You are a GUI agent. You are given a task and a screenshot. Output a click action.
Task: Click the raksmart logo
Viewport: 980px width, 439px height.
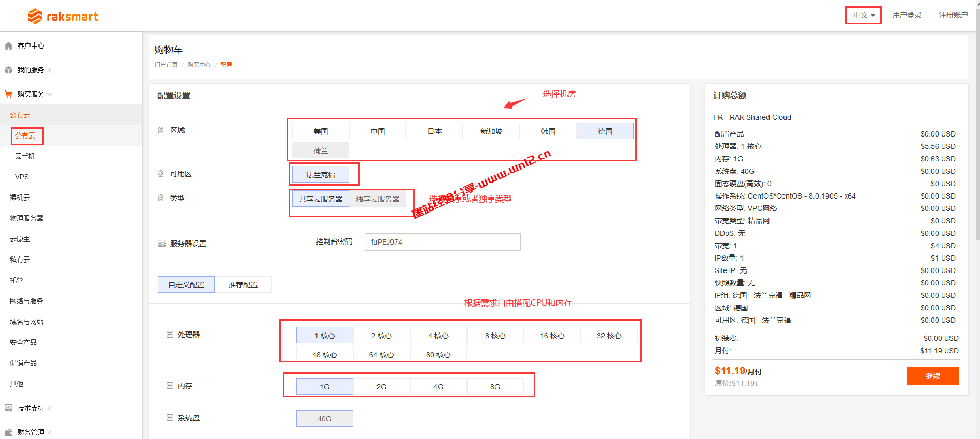tap(63, 17)
